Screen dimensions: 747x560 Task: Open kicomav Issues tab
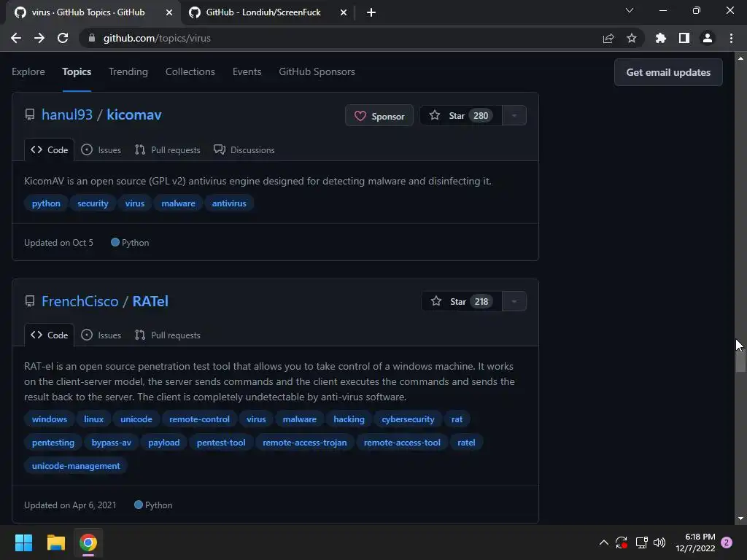[101, 150]
